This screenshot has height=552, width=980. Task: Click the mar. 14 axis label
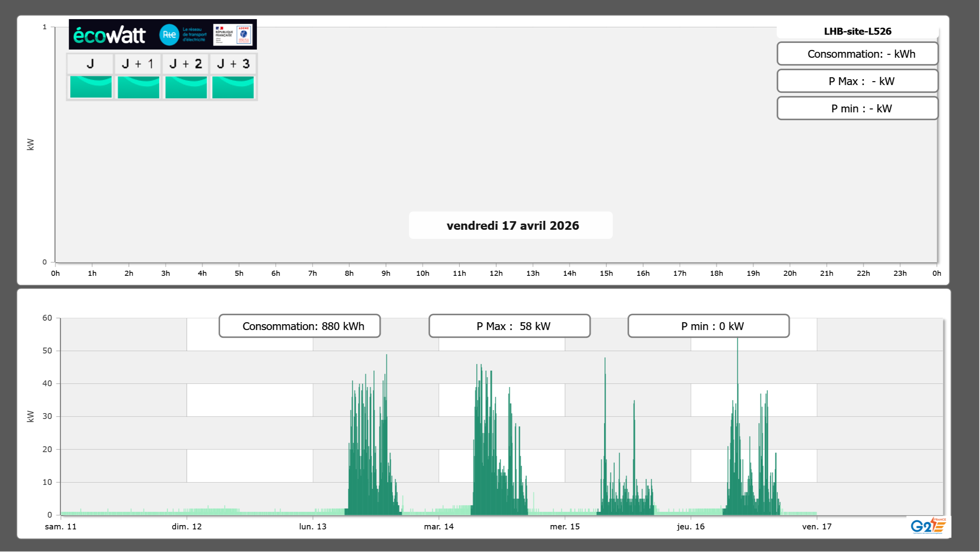point(439,526)
